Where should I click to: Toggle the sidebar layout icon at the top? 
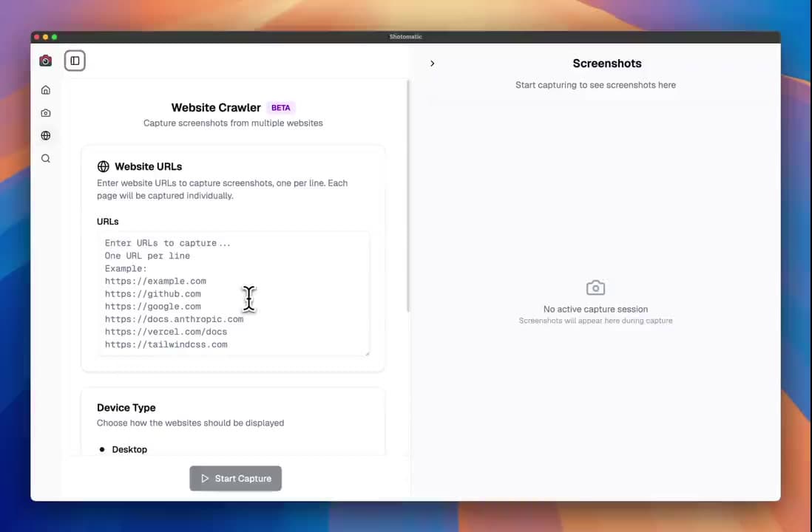[75, 61]
